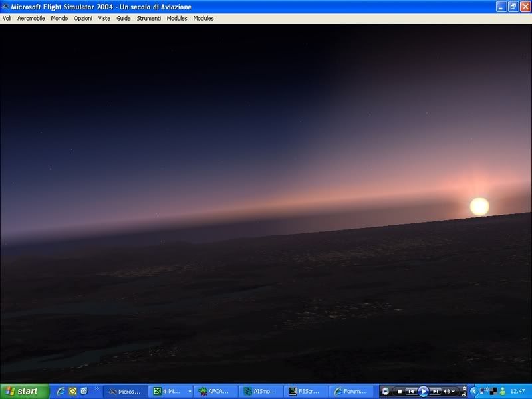Switch to the FSScr... taskbar window
This screenshot has height=399, width=532.
(306, 392)
